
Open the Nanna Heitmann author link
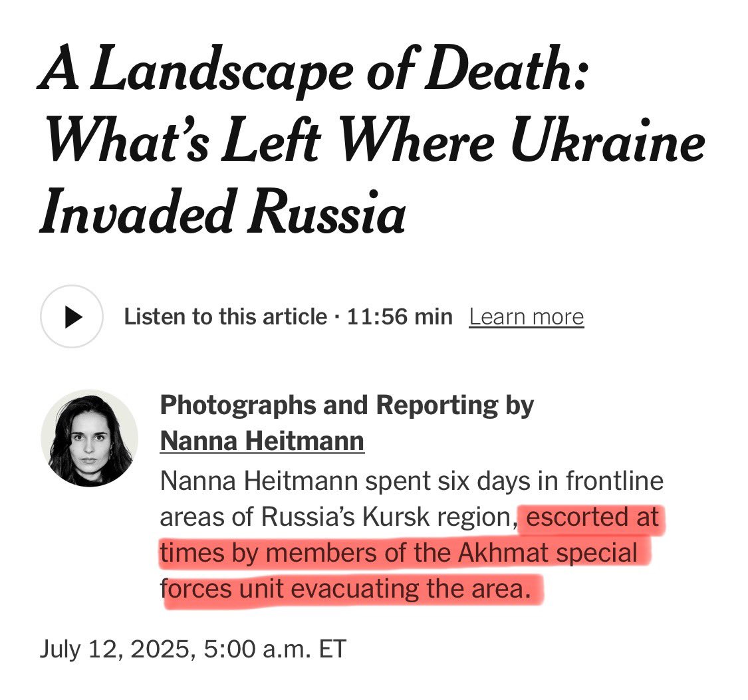pos(262,441)
